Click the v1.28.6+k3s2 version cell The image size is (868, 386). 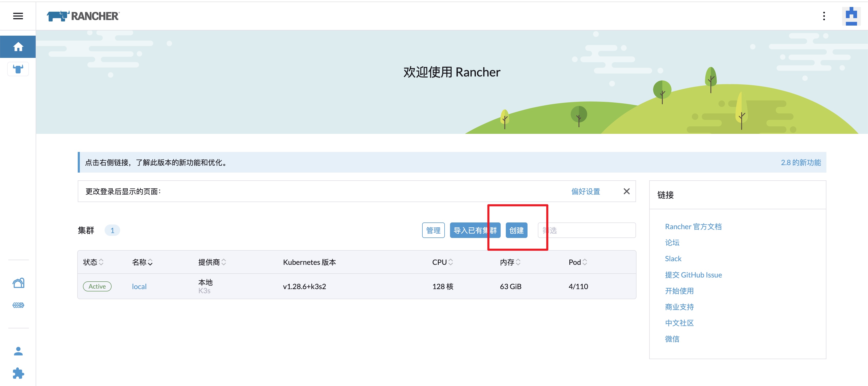point(304,287)
